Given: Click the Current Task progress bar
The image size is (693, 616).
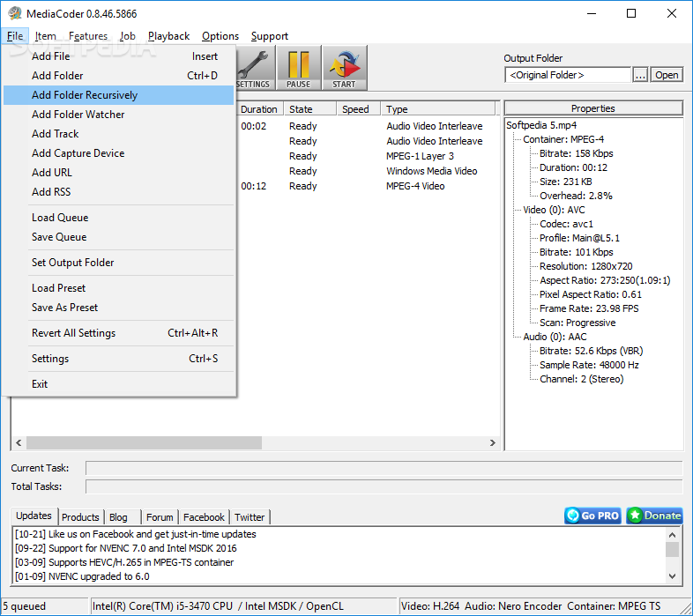Looking at the screenshot, I should pos(384,468).
